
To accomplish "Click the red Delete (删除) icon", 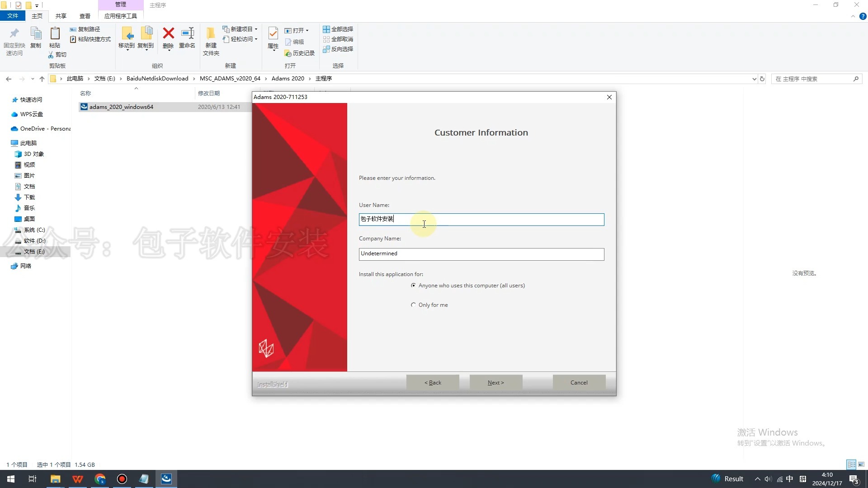I will click(168, 33).
